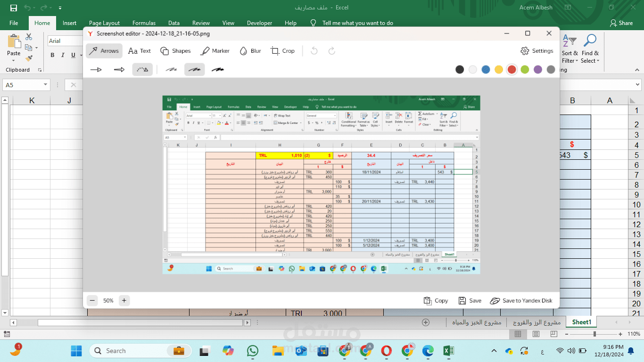The image size is (644, 362).
Task: Pick the blue color swatch
Action: (486, 70)
